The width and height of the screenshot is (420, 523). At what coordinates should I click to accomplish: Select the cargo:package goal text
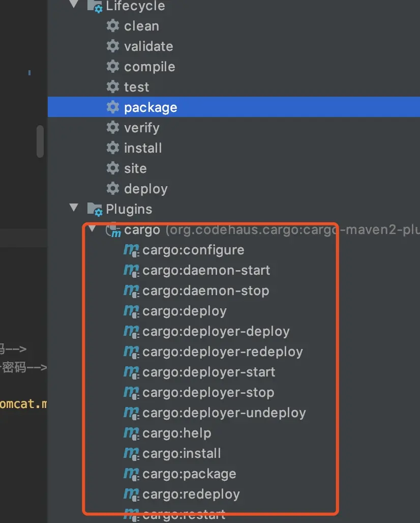189,474
